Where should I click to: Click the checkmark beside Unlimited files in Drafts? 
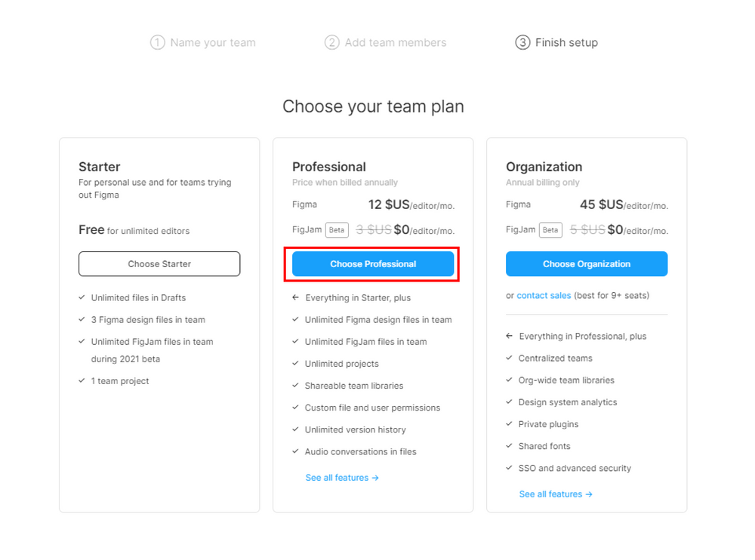pos(83,297)
